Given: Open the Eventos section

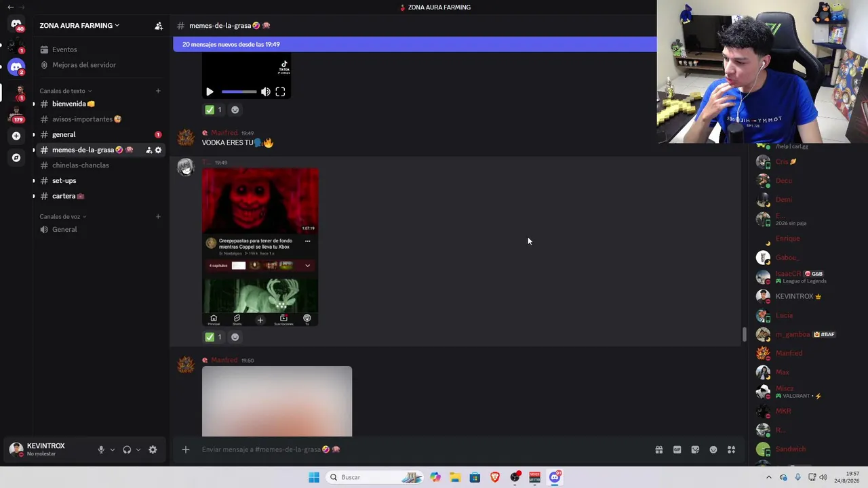Looking at the screenshot, I should point(100,49).
